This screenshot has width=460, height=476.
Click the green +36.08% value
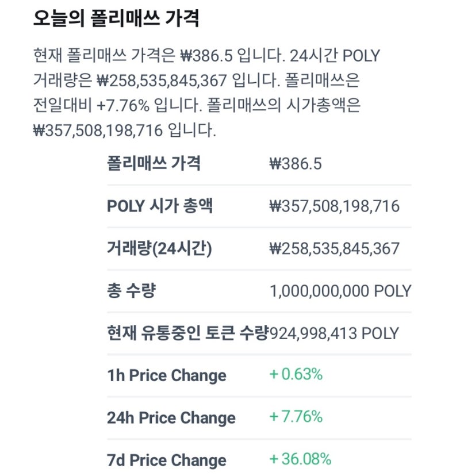click(x=300, y=459)
